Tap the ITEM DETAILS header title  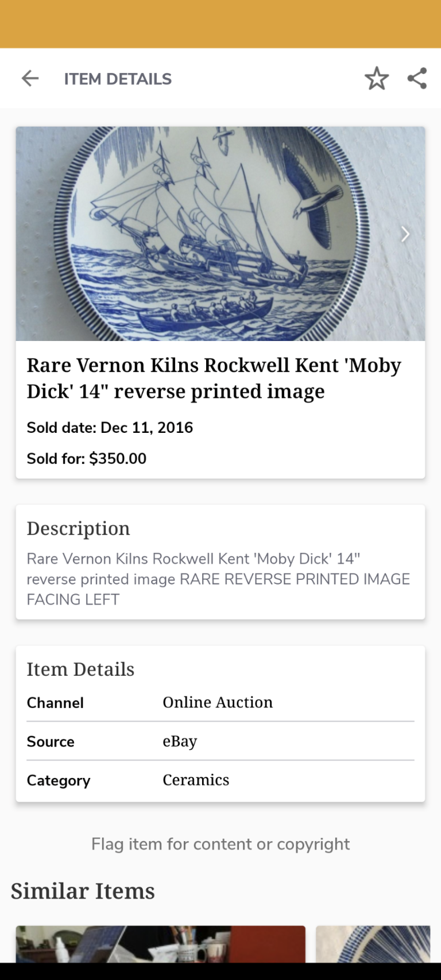pos(118,79)
